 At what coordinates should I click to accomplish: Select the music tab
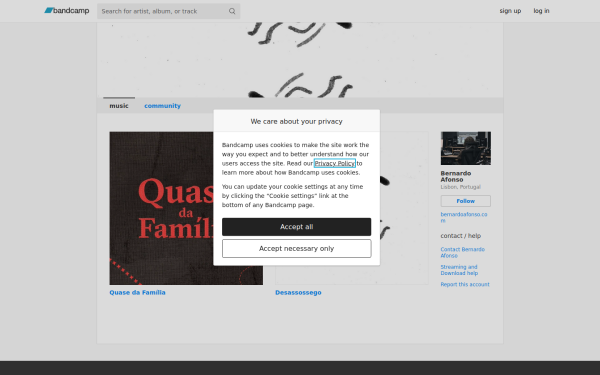(x=119, y=106)
